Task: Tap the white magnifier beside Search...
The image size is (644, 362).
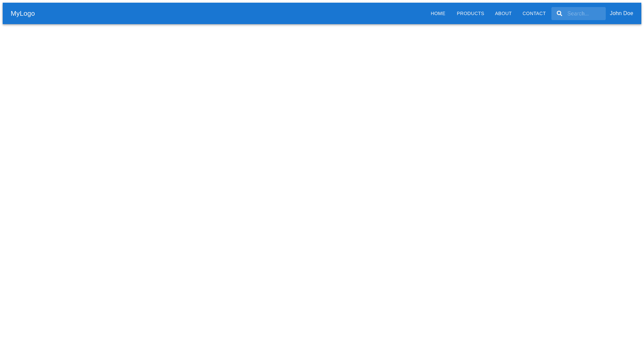Action: pyautogui.click(x=559, y=13)
